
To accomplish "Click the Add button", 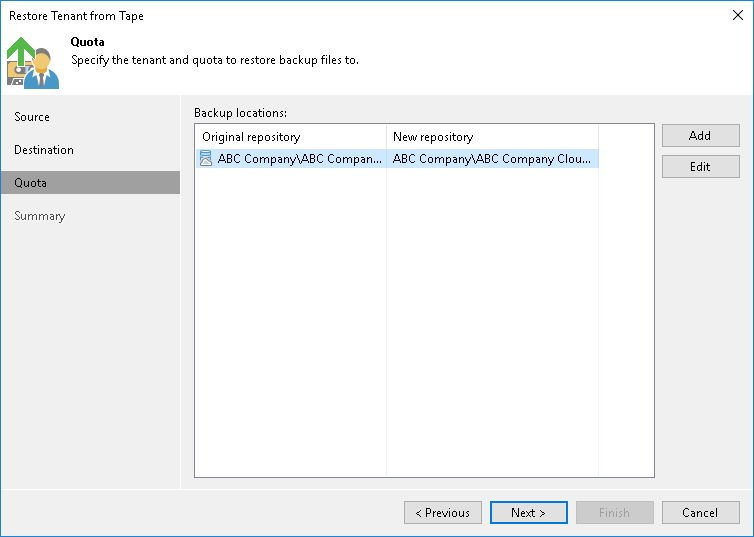I will 700,136.
